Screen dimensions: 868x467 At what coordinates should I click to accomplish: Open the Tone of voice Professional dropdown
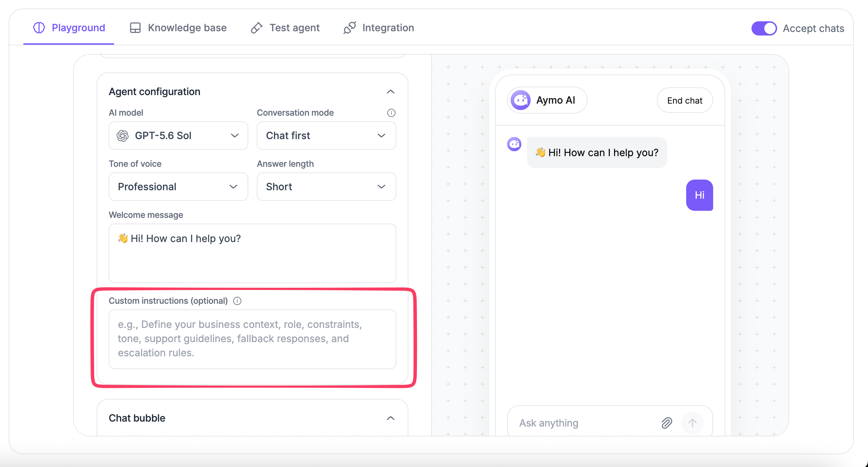(178, 187)
